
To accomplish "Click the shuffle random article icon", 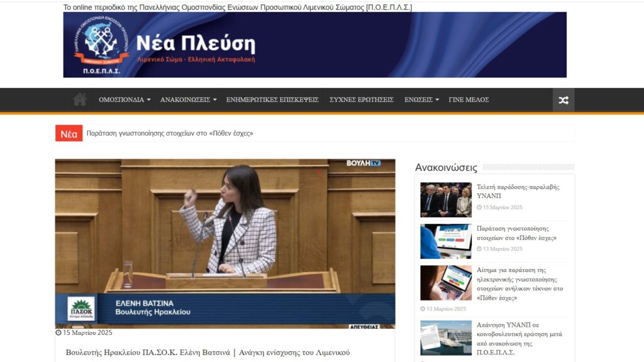I will pyautogui.click(x=563, y=100).
